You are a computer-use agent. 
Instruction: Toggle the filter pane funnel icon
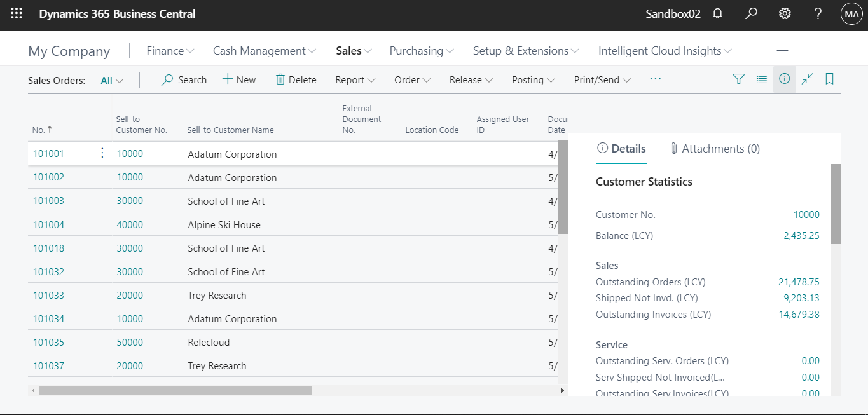point(738,79)
